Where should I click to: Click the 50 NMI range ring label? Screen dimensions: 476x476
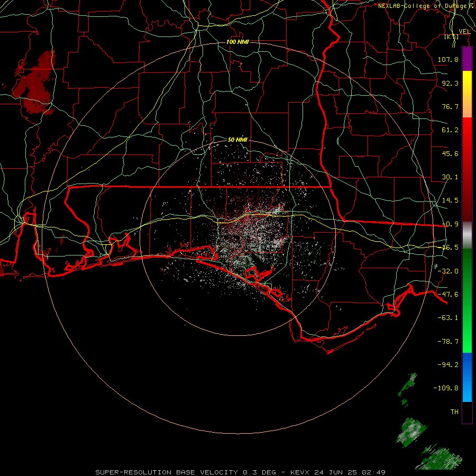237,140
